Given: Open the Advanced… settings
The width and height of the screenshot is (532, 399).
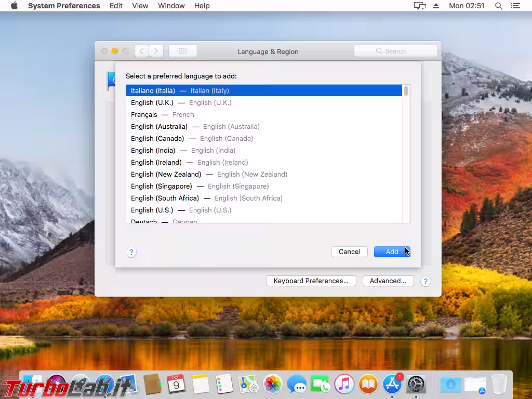Looking at the screenshot, I should pyautogui.click(x=388, y=281).
